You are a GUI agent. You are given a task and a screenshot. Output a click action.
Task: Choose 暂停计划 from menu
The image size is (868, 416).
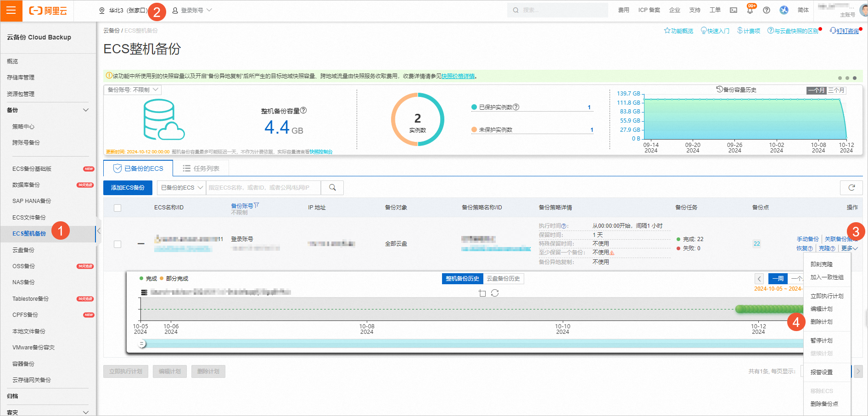click(x=821, y=341)
